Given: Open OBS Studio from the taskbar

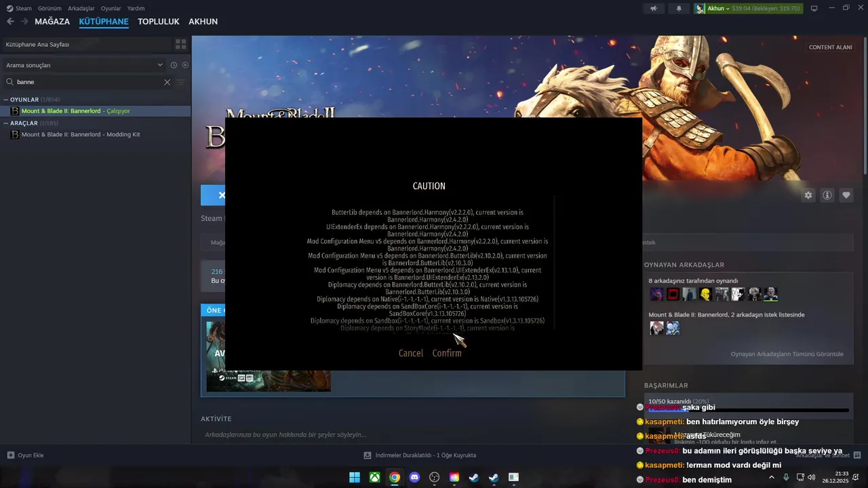Looking at the screenshot, I should tap(434, 477).
